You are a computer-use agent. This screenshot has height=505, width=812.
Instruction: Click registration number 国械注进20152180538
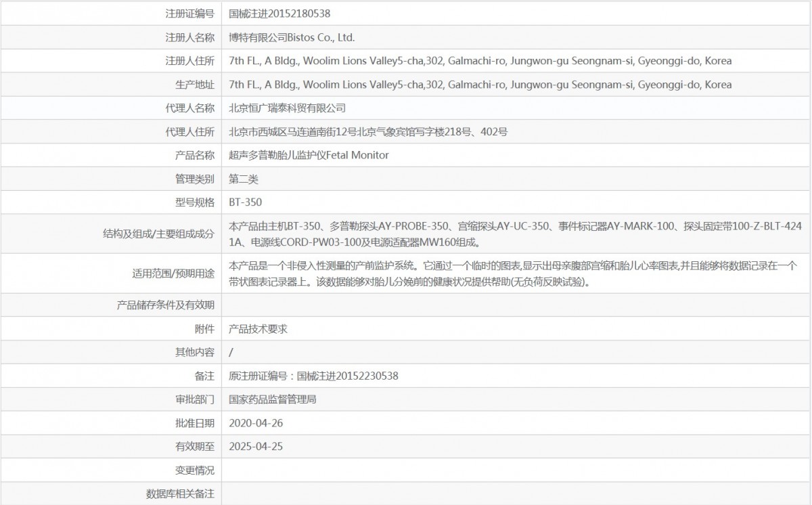[x=279, y=14]
